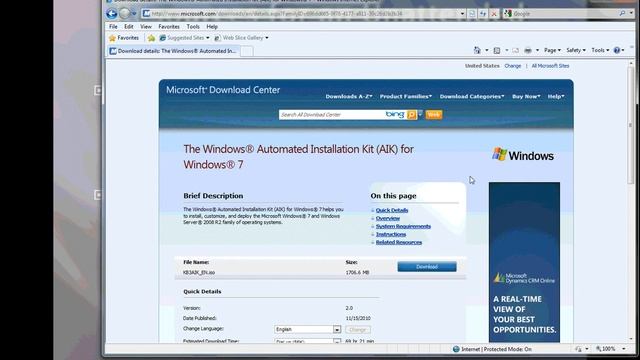Screen dimensions: 640x360
Task: Open the status bar zoom level control
Action: coord(610,349)
